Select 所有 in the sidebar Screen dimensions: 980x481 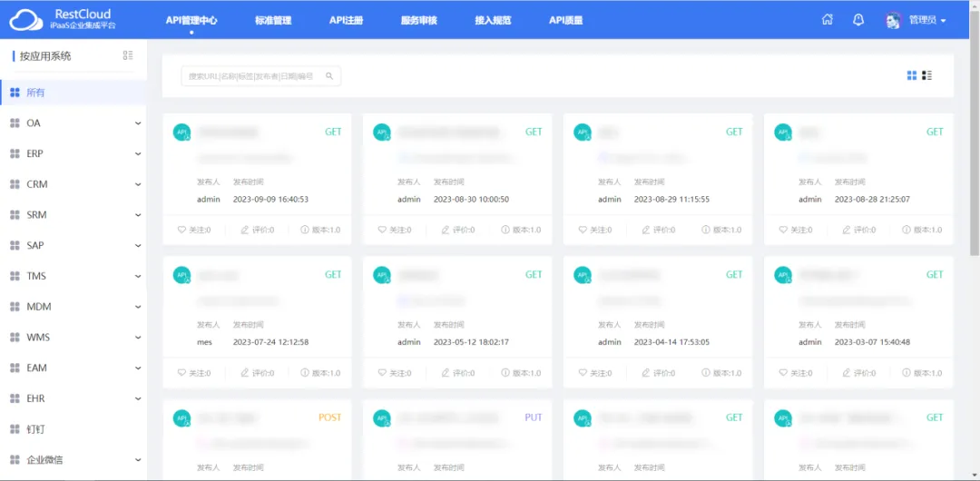tap(73, 93)
